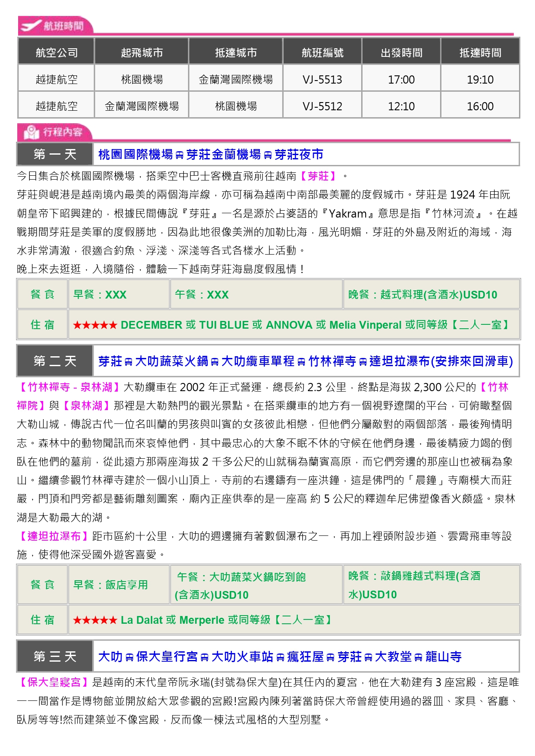Click the bus icon after 大叻 in day three
Image resolution: width=535 pixels, height=756 pixels.
click(129, 657)
